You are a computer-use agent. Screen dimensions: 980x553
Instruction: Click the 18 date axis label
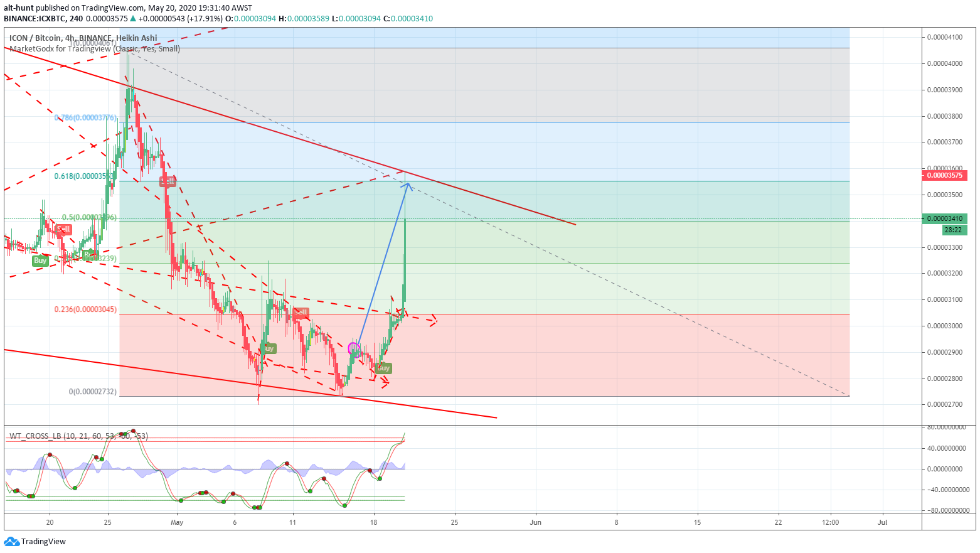click(373, 522)
